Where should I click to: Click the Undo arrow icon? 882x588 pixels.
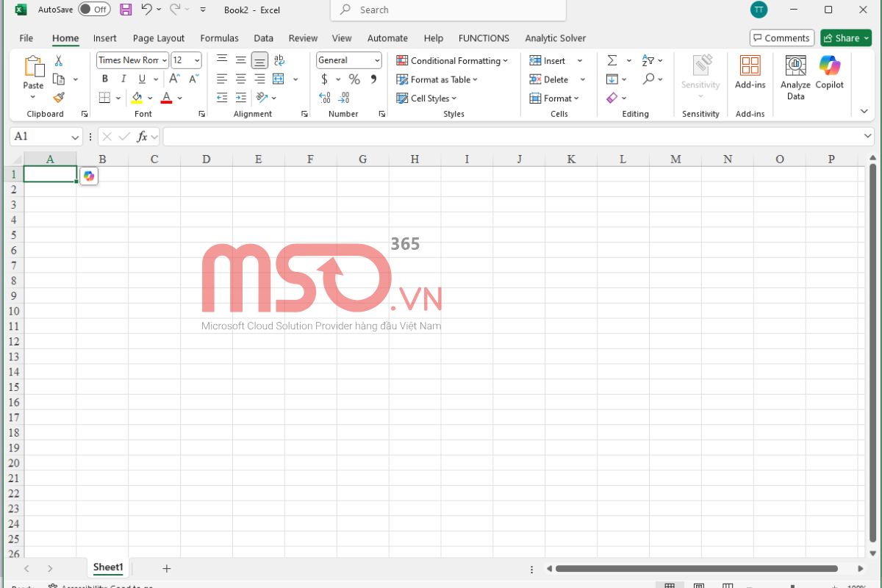146,10
